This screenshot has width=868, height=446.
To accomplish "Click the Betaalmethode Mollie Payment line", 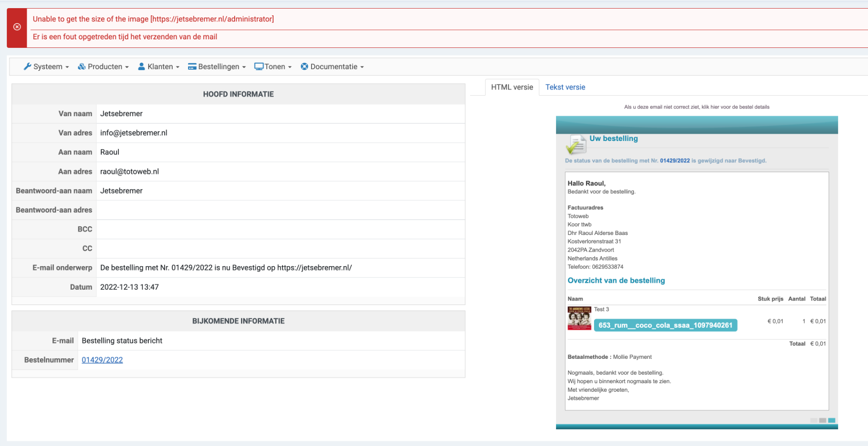I will [x=609, y=357].
